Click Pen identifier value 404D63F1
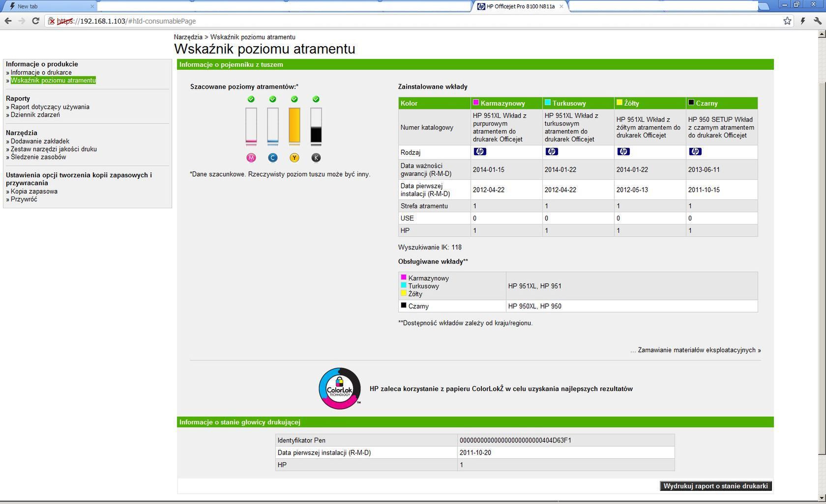Screen dimensions: 826x504 coord(515,440)
